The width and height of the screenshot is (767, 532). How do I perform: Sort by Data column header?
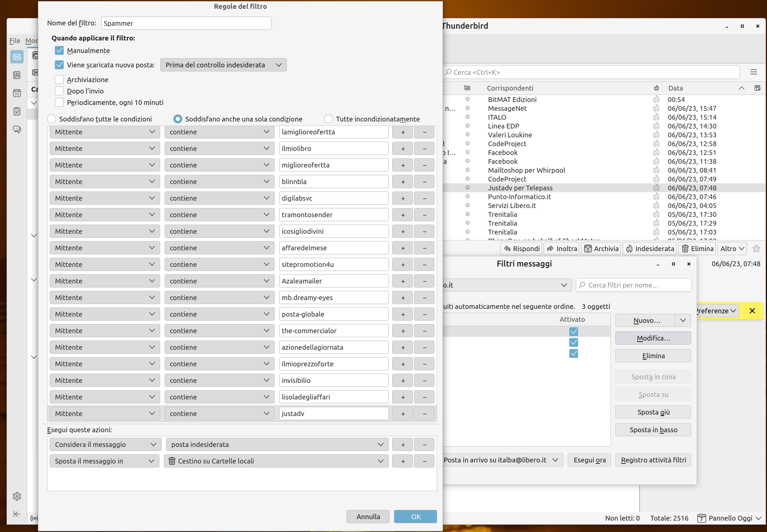point(675,88)
